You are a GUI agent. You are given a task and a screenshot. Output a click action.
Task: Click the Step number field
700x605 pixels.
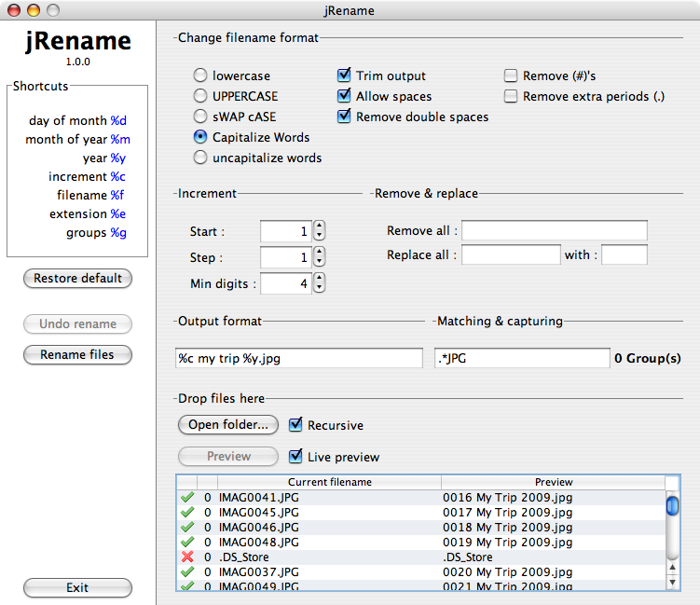[x=286, y=257]
